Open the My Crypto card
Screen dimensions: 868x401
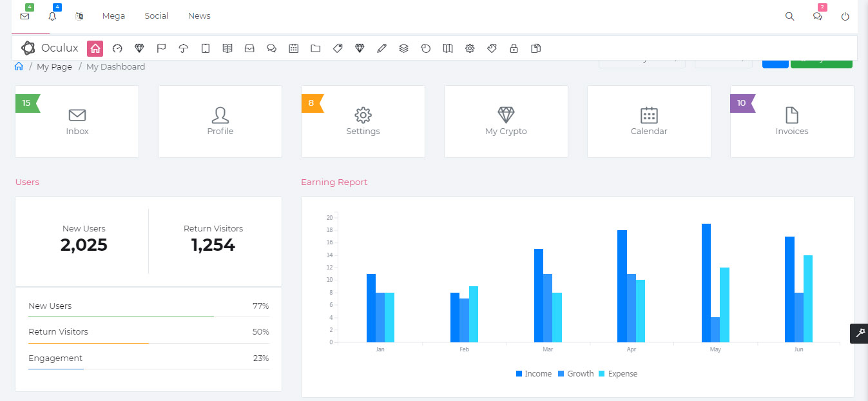click(506, 121)
